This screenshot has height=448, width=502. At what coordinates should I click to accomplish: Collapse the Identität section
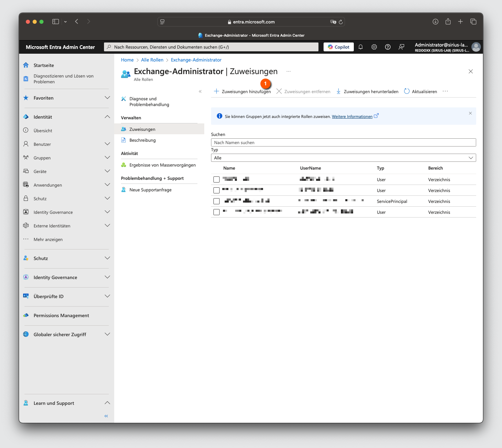tap(107, 117)
